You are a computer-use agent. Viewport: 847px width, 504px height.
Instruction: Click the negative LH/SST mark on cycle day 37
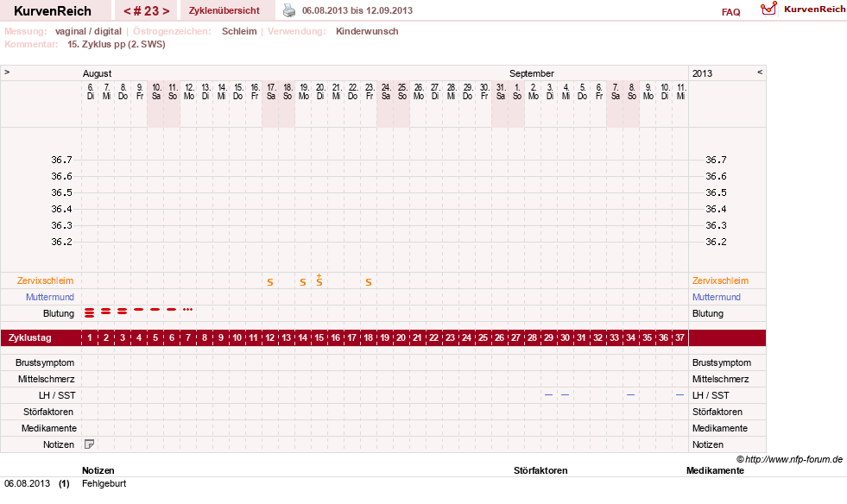click(680, 395)
